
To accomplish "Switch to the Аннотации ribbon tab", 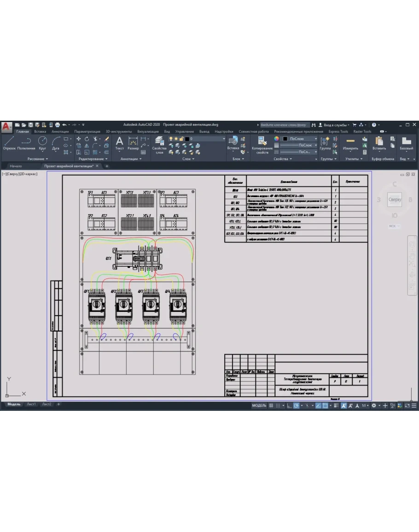I will pyautogui.click(x=60, y=131).
